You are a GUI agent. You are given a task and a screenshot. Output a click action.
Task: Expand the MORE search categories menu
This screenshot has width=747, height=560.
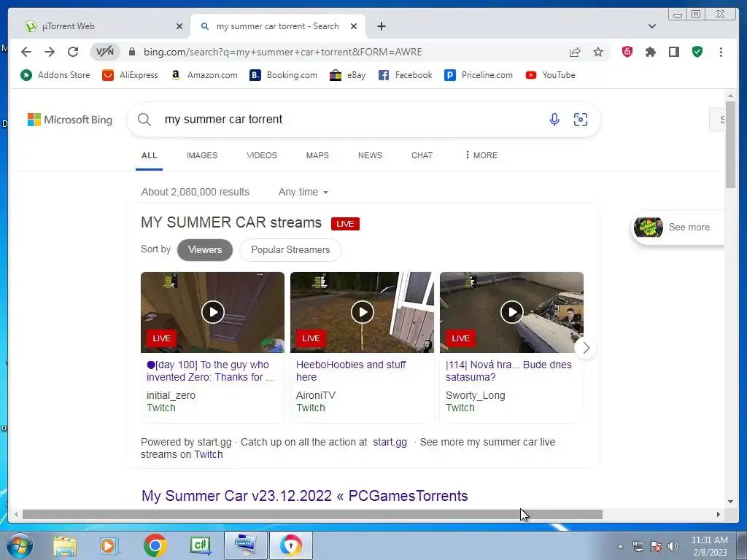tap(481, 155)
